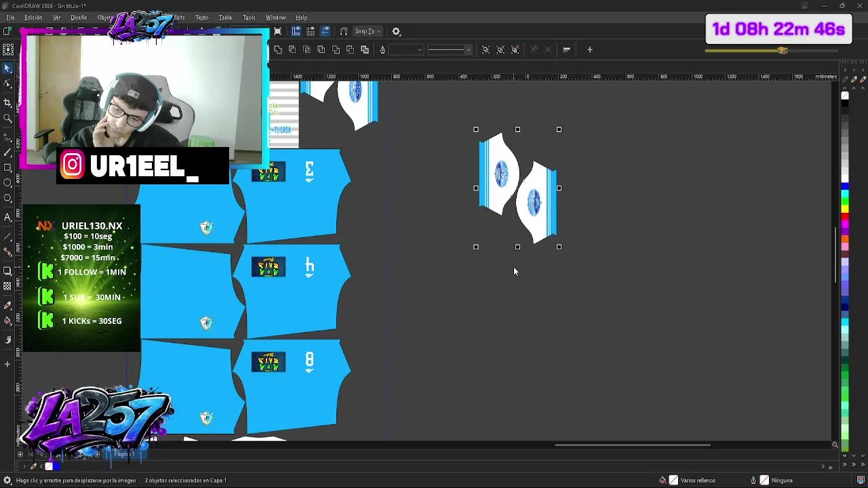
Task: Select the Color Eyedropper tool
Action: 7,305
